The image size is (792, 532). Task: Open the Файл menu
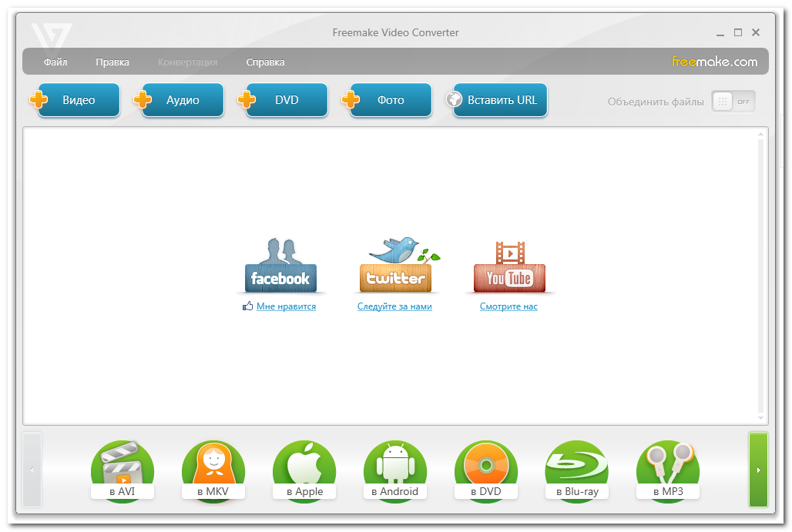tap(55, 62)
